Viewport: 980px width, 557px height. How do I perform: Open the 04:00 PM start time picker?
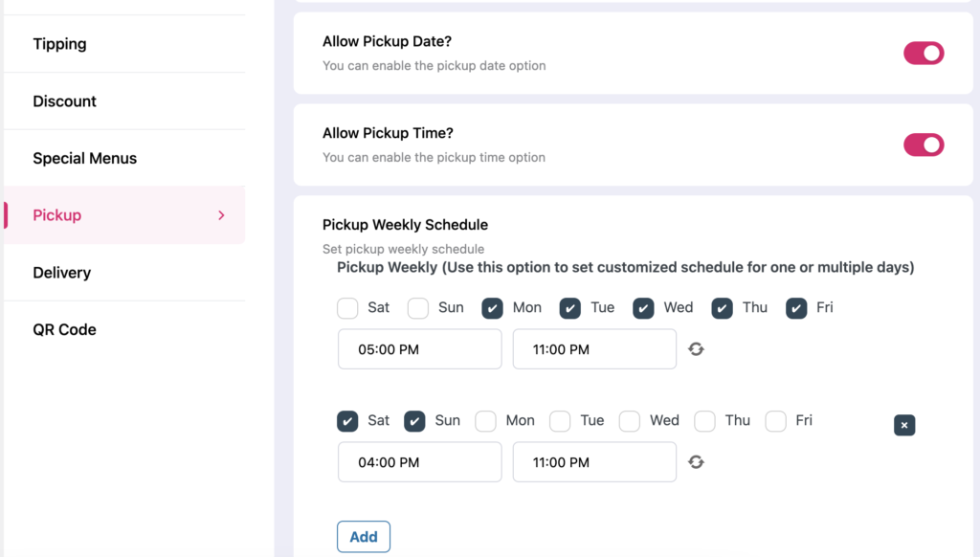click(x=419, y=462)
